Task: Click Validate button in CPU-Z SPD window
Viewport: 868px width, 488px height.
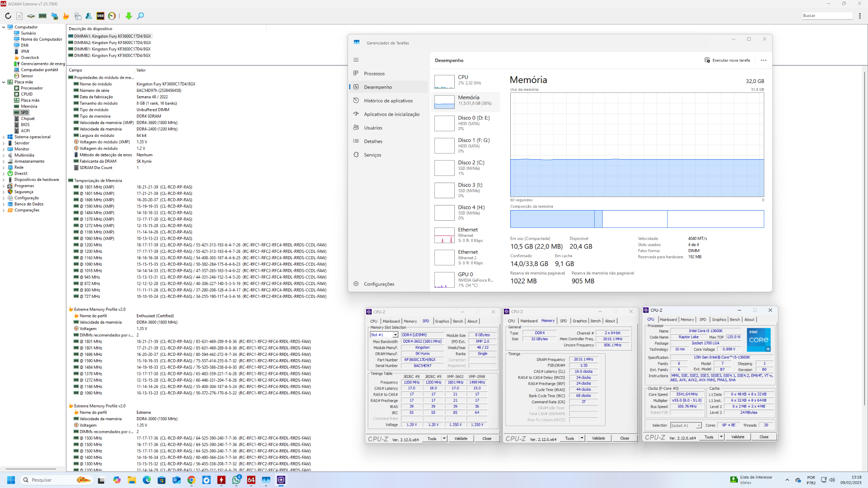Action: (461, 438)
